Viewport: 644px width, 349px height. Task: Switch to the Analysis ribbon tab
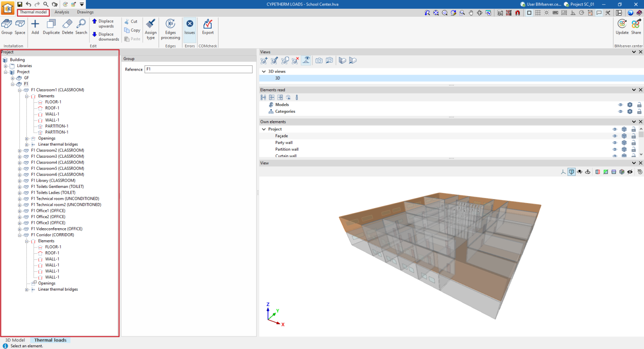(x=62, y=12)
